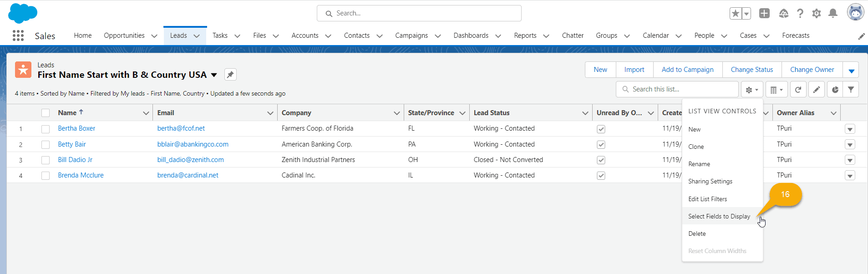Select the Bertha Boxer row checkbox

(46, 129)
